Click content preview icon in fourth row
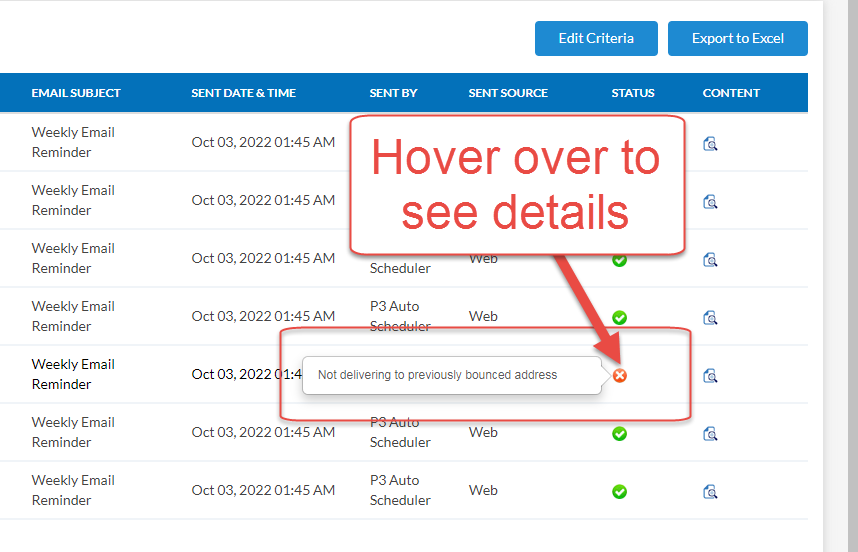 tap(711, 317)
